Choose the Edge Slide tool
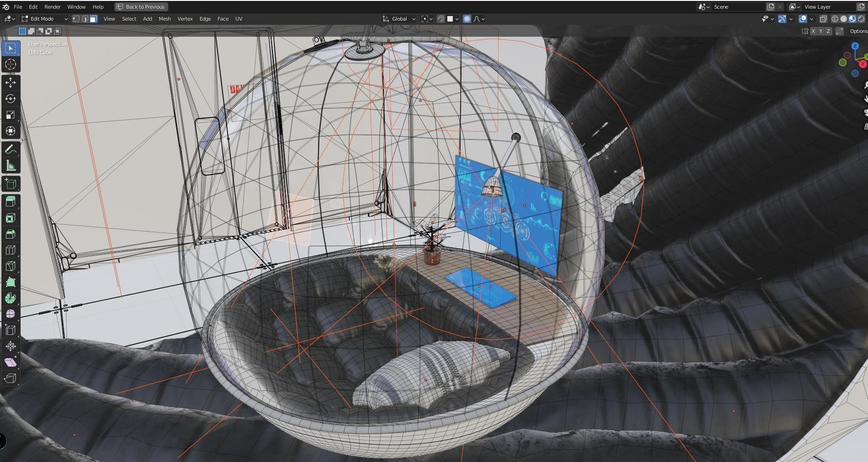Image resolution: width=868 pixels, height=462 pixels. coord(11,330)
